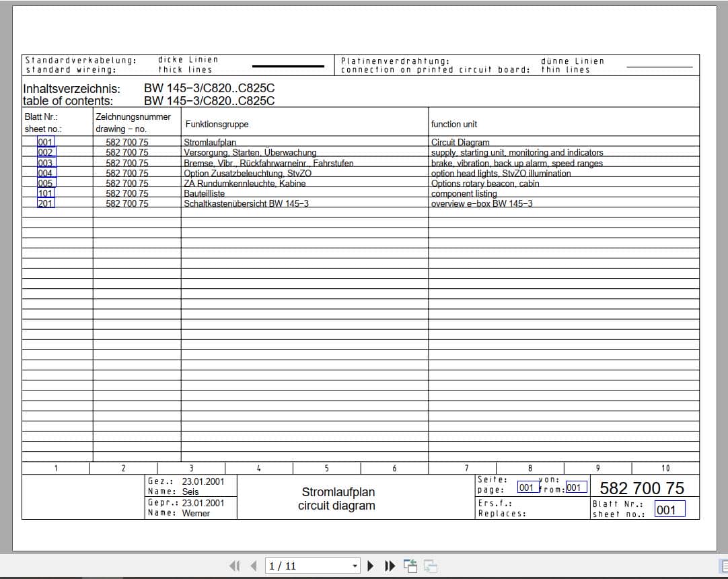This screenshot has width=728, height=579.
Task: Click the name 'Werner' in title block
Action: pyautogui.click(x=196, y=513)
